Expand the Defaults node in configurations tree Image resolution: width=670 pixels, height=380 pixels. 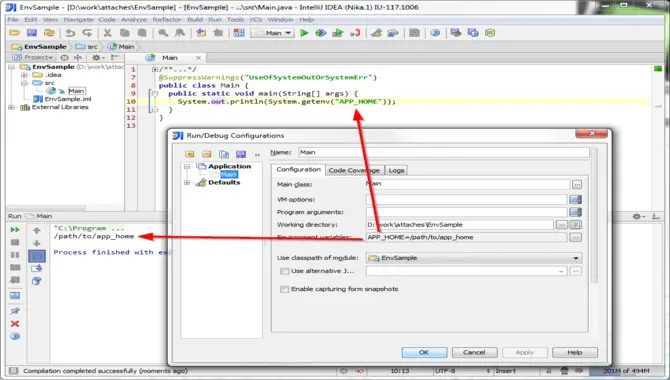point(187,183)
